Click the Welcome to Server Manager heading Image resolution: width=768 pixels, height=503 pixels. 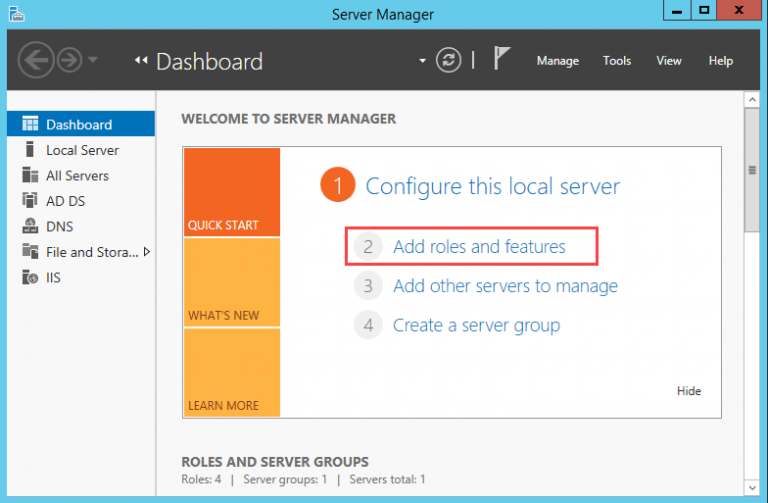288,119
